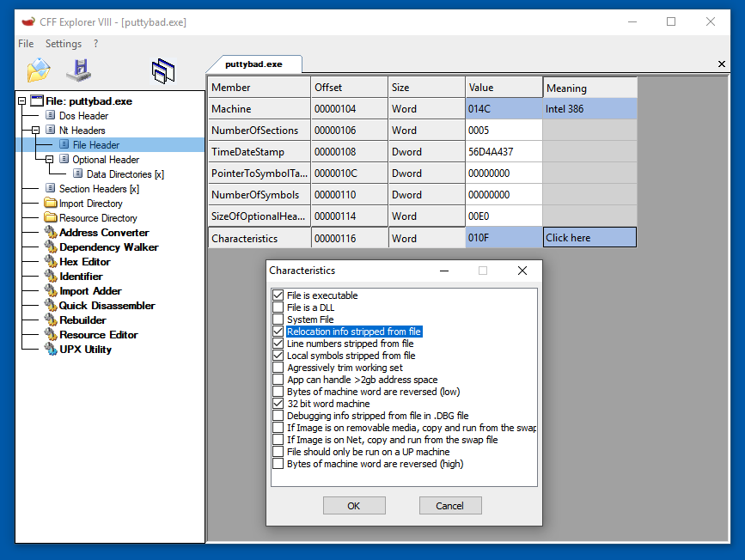The image size is (745, 560).
Task: Collapse the File: puttybad.exe tree root
Action: (21, 100)
